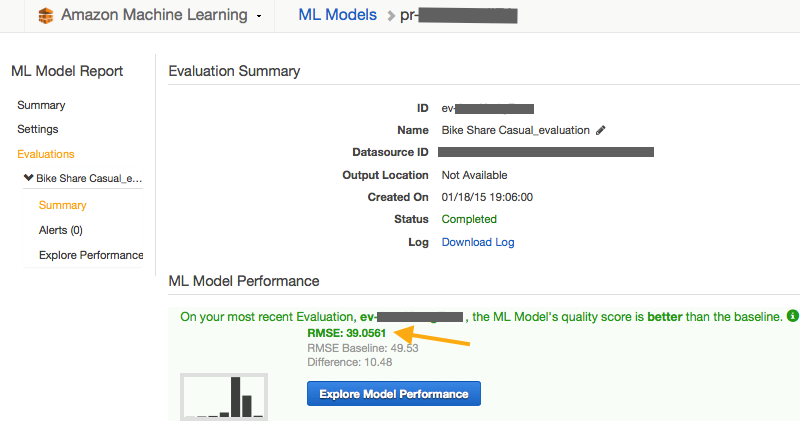Click the Amazon Machine Learning cube logo

click(x=46, y=16)
